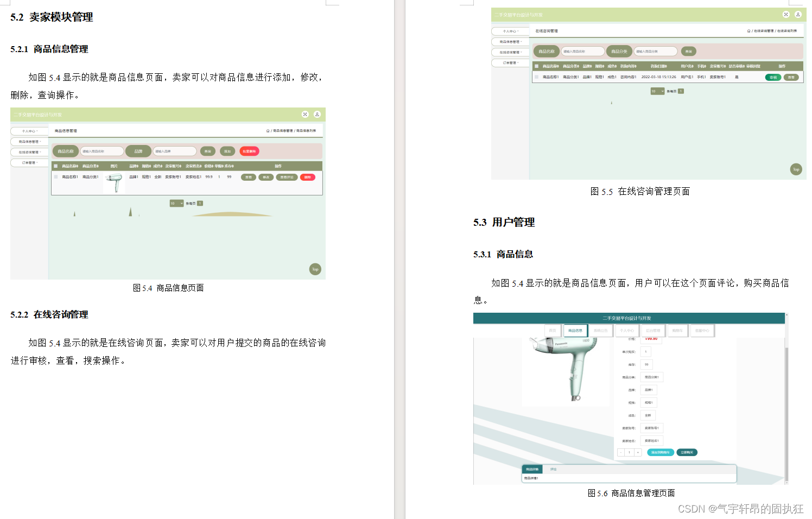The image size is (812, 519).
Task: Open 客服中心 tab in figure 5.6
Action: [702, 331]
